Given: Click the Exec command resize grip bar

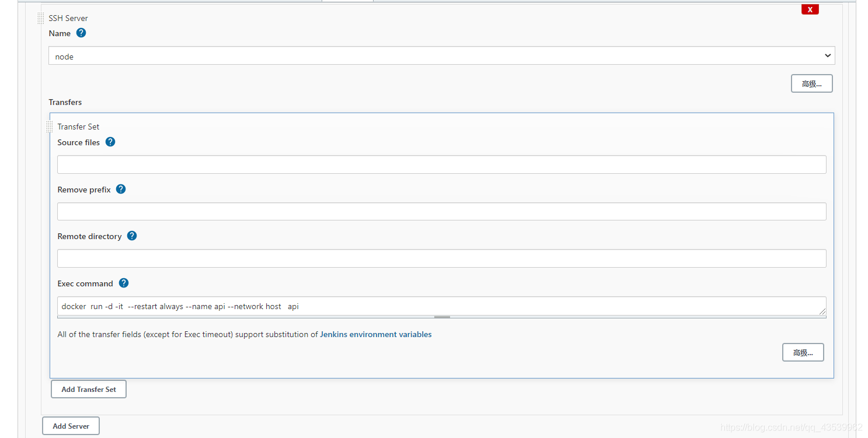Looking at the screenshot, I should pos(442,317).
